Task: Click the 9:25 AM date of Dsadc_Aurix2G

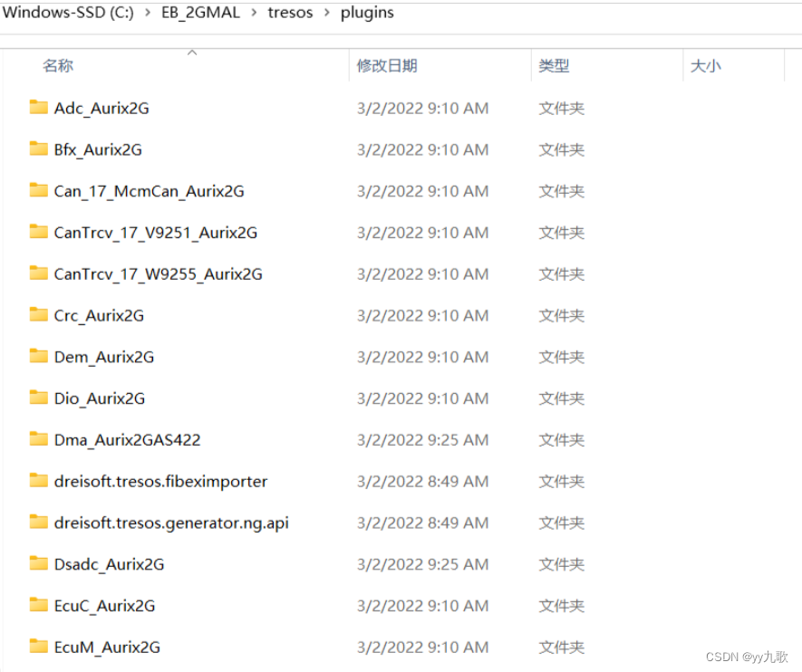Action: 422,564
